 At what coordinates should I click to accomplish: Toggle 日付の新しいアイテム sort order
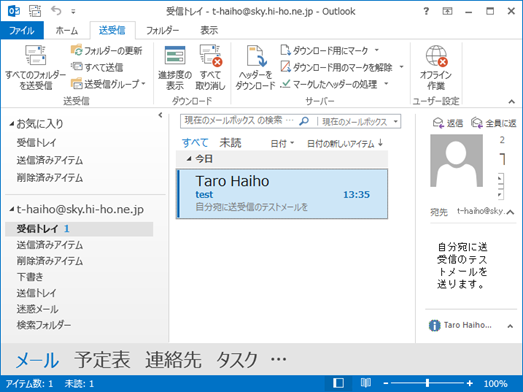pyautogui.click(x=345, y=144)
